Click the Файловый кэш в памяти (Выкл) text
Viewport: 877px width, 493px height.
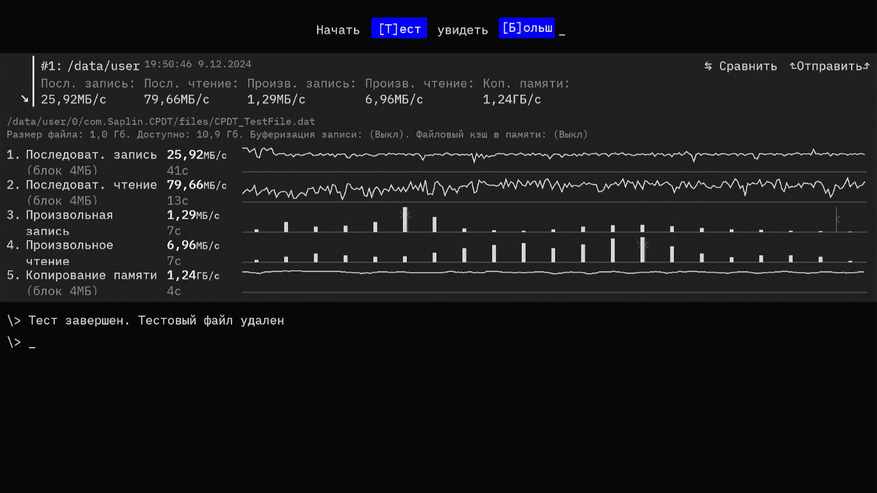503,134
